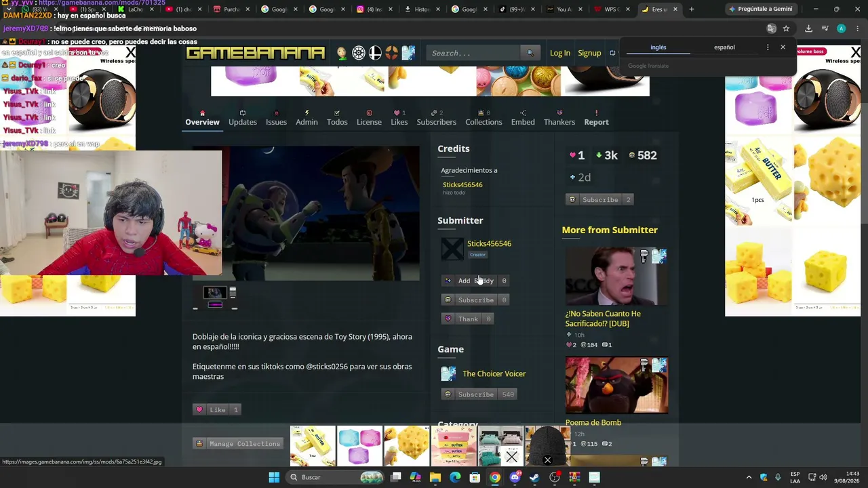View the Thankers tab
This screenshot has width=868, height=488.
559,118
